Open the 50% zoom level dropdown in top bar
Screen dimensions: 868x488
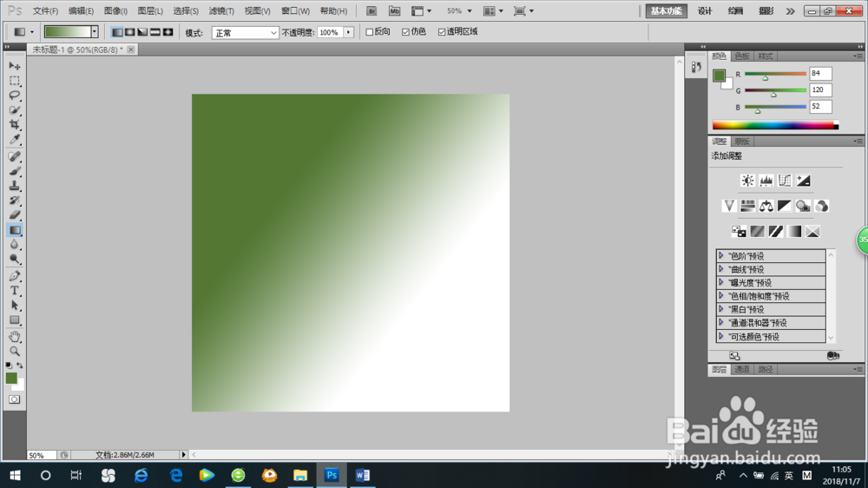pyautogui.click(x=470, y=11)
